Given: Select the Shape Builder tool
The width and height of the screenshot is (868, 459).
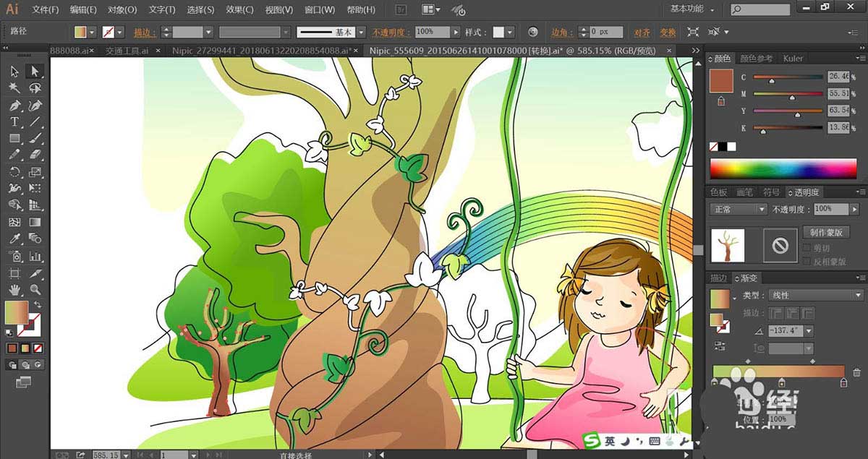Looking at the screenshot, I should [x=14, y=205].
